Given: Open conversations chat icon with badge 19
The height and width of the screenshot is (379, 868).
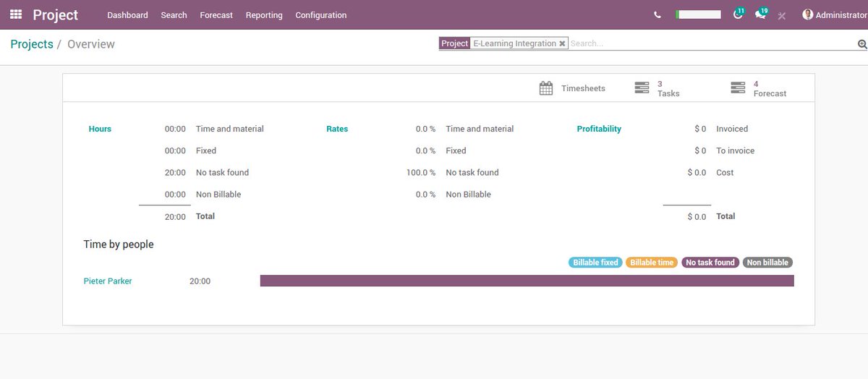Looking at the screenshot, I should click(760, 14).
